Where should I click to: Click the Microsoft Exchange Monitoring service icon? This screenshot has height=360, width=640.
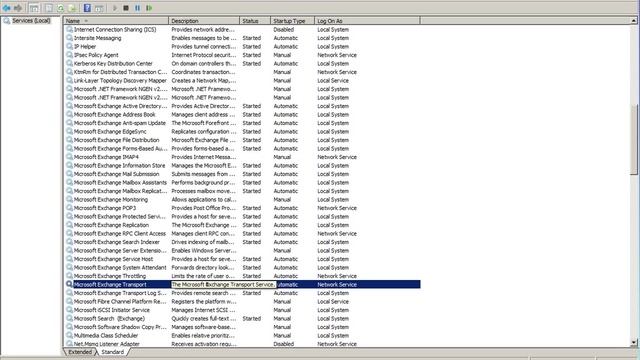[69, 199]
